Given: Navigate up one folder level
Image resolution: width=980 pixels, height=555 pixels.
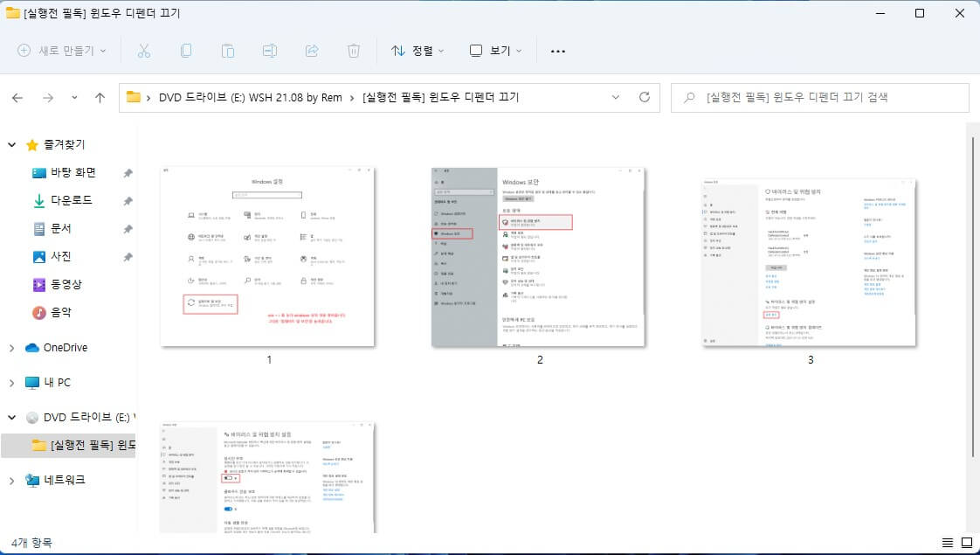Looking at the screenshot, I should click(x=100, y=98).
